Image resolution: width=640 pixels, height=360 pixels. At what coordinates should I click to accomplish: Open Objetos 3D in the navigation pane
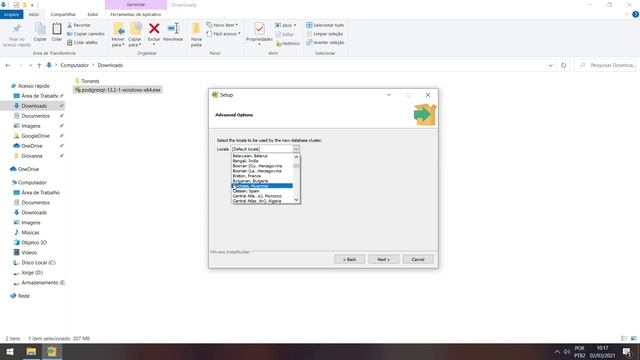point(34,242)
